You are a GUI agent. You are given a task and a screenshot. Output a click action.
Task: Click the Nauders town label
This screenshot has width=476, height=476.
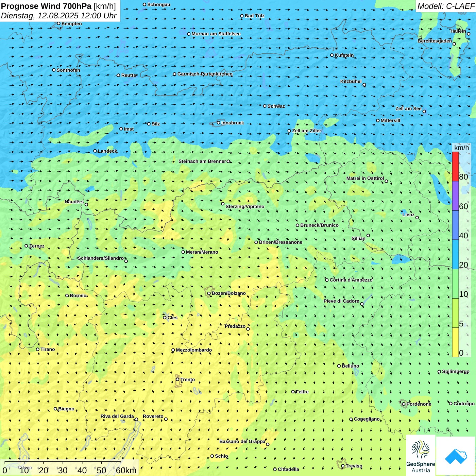(74, 202)
